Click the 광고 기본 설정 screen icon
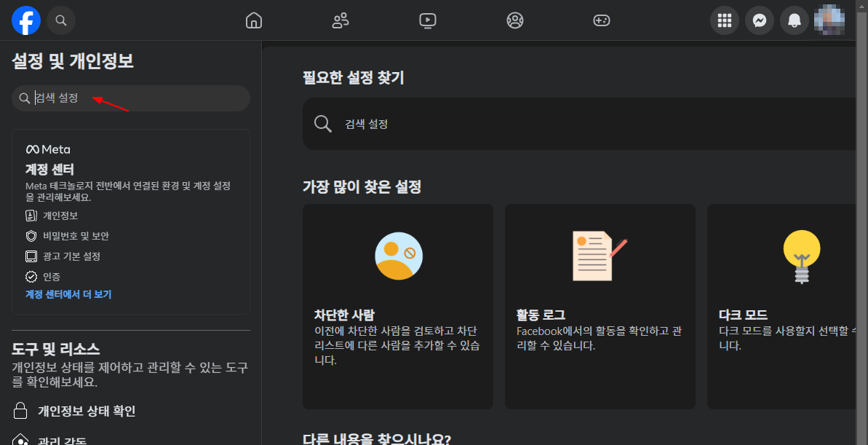Screen dimensions: 868x445 pos(31,256)
